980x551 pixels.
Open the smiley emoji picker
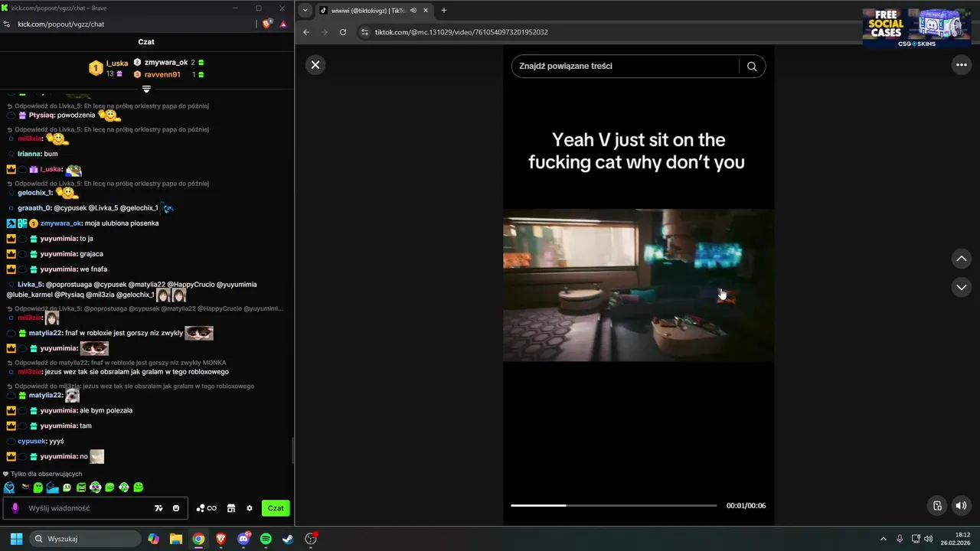pos(176,508)
